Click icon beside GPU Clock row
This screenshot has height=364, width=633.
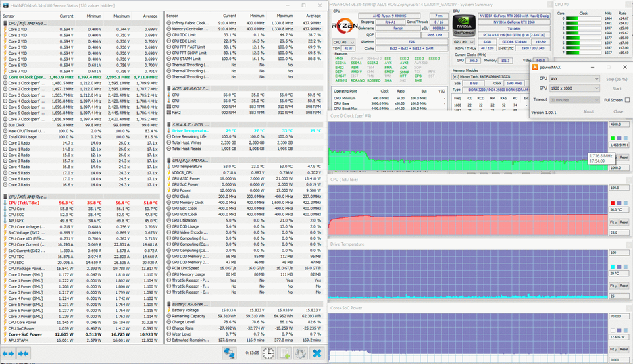pos(169,197)
